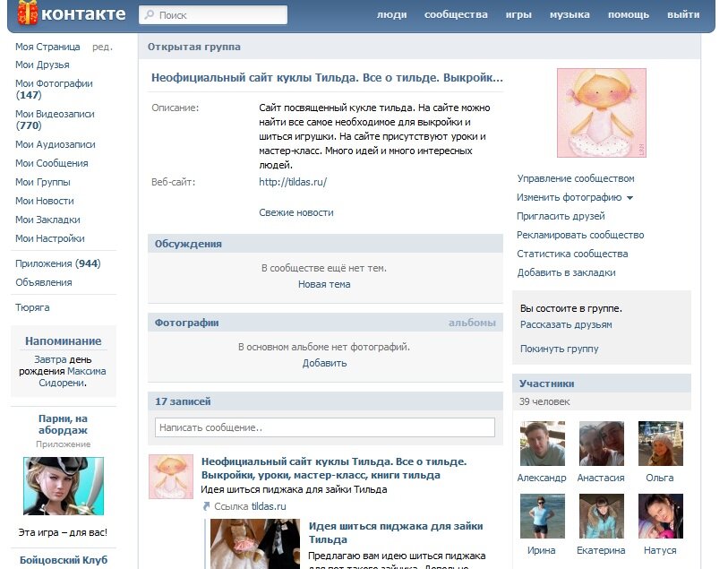The image size is (728, 569).
Task: Open Идея шиться пиджака article title
Action: 396,533
